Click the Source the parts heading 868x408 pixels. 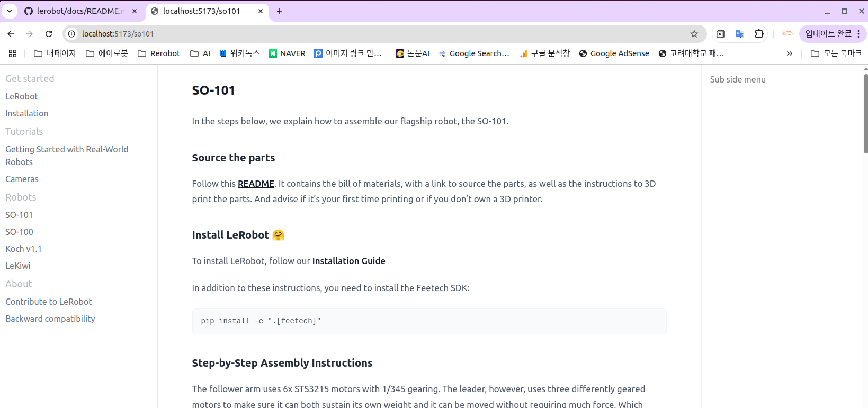234,158
